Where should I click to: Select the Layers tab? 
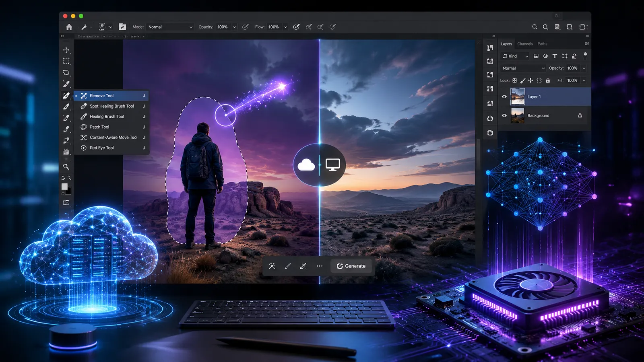click(x=506, y=44)
